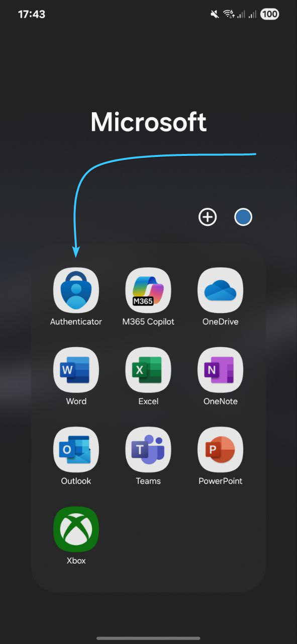Tap the plus icon to add apps
Screen dimensions: 297x644
coord(208,217)
